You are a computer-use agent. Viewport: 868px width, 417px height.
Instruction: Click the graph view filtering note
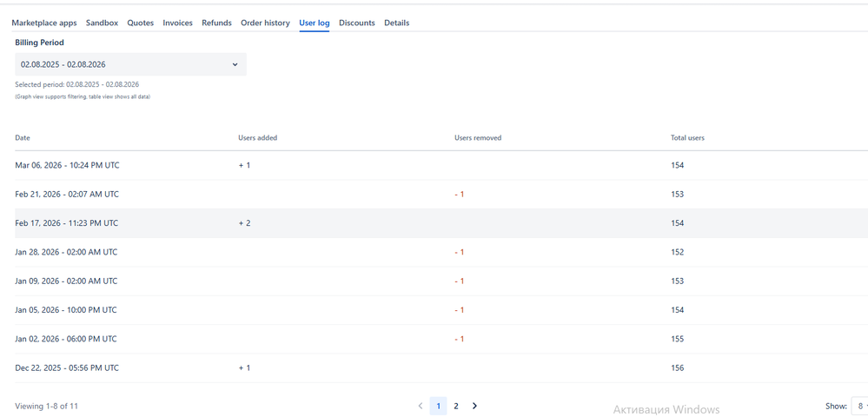83,96
